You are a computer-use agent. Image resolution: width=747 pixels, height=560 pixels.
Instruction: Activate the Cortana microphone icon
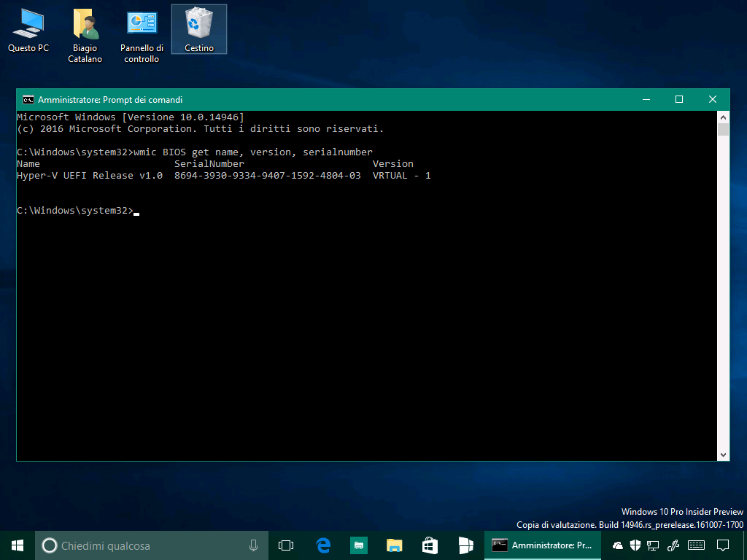253,545
